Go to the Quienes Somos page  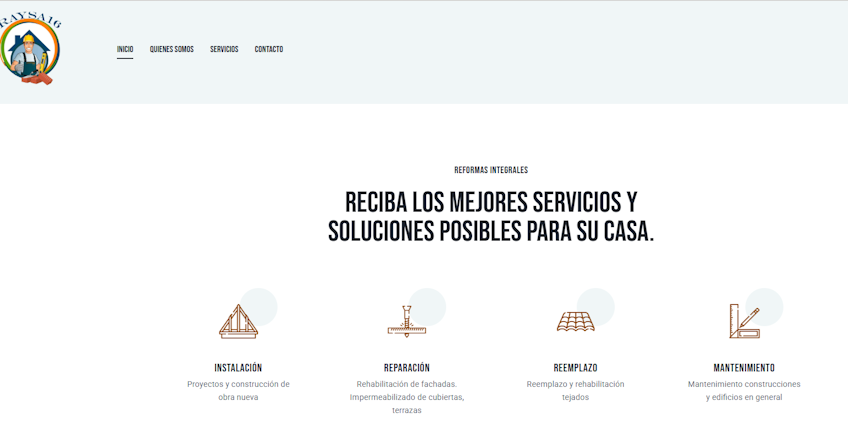click(171, 49)
